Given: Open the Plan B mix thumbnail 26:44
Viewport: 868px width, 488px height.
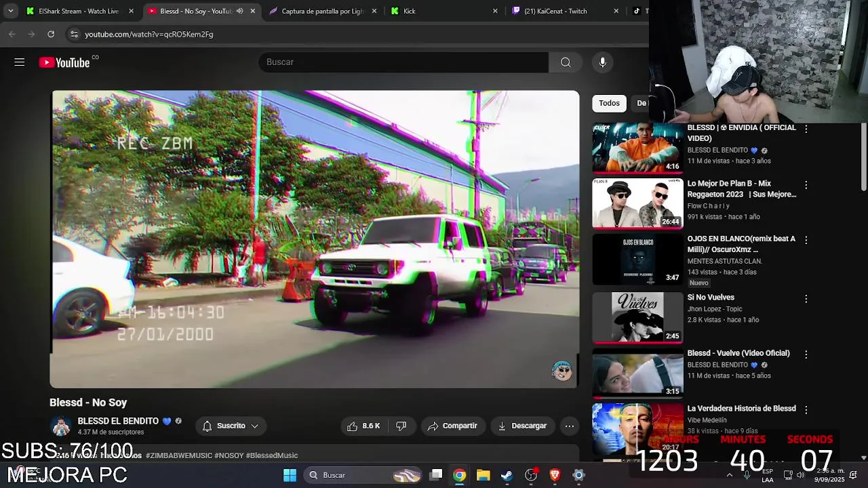Looking at the screenshot, I should pyautogui.click(x=637, y=203).
